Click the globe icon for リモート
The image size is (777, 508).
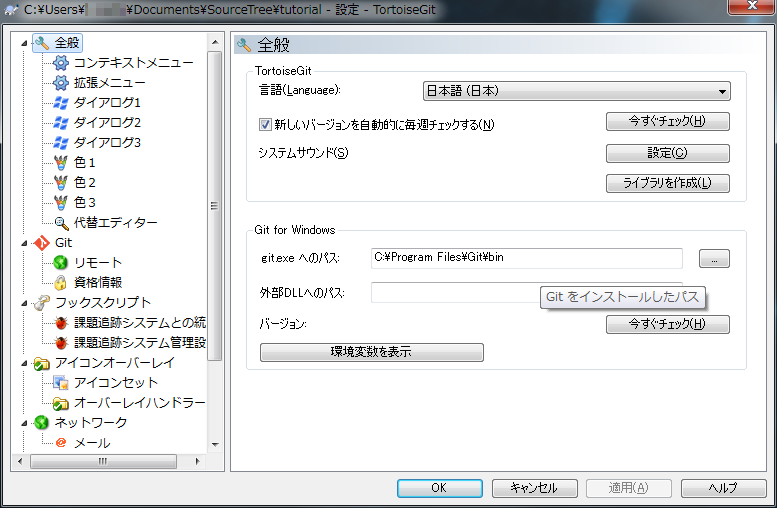point(60,263)
